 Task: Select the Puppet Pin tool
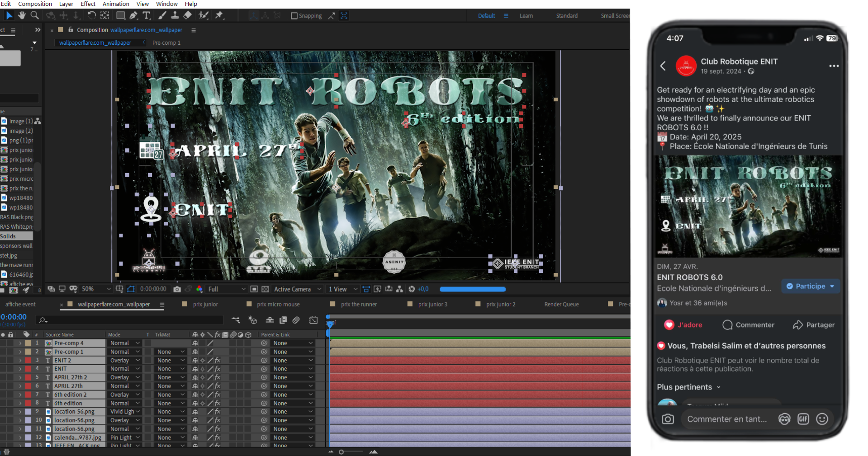click(219, 15)
